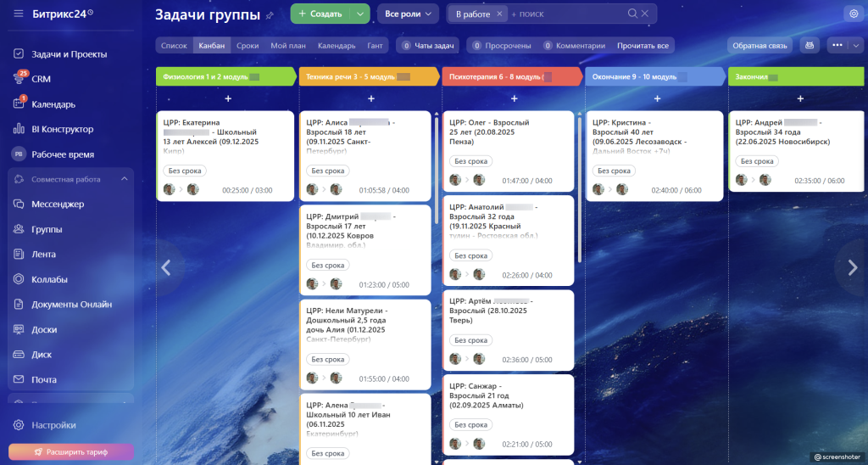This screenshot has height=465, width=868.
Task: Switch to the Мой план view
Action: pyautogui.click(x=288, y=46)
